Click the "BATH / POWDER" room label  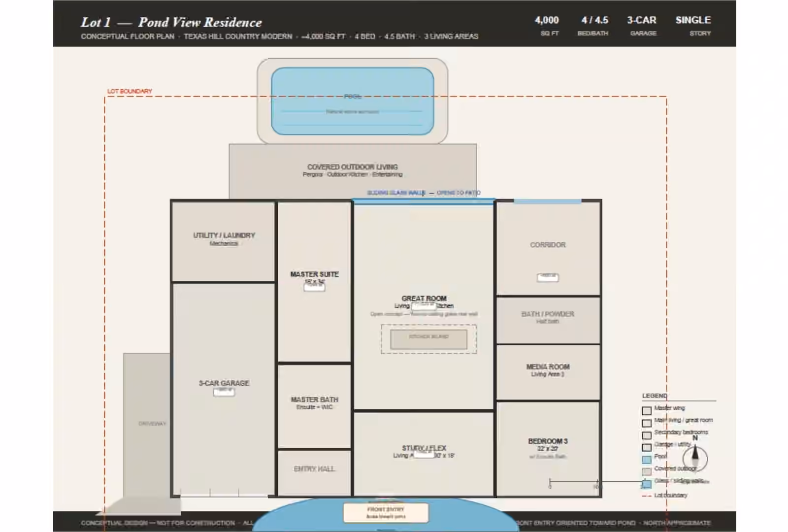[x=548, y=314]
